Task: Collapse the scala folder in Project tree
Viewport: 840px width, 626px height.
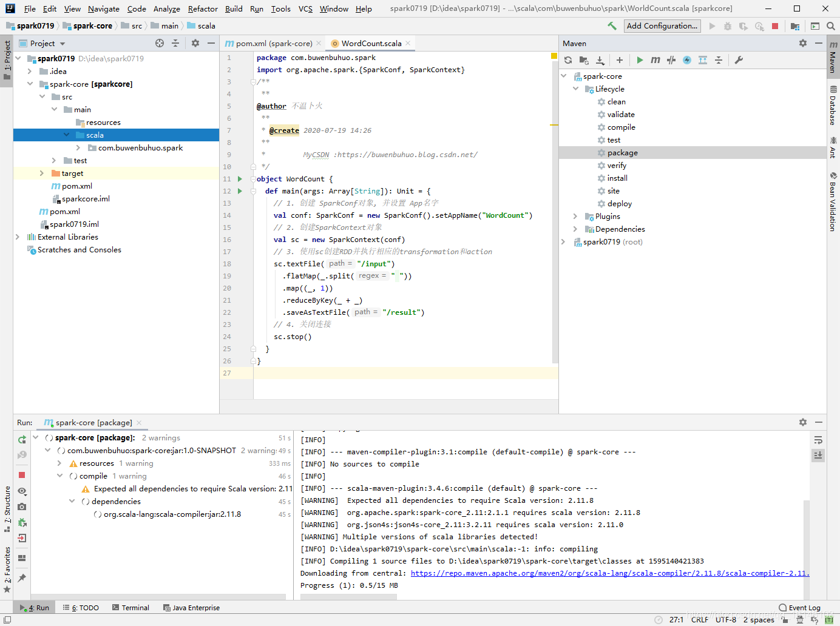Action: click(66, 135)
